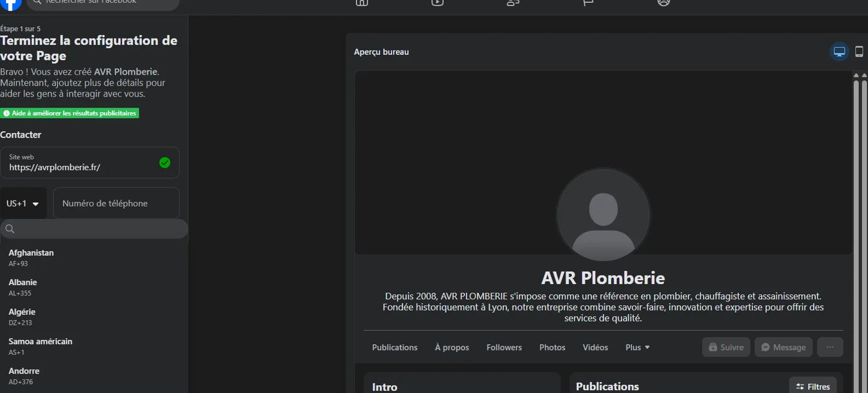Click the green checkmark in website field
Viewport: 868px width, 393px height.
click(x=165, y=163)
